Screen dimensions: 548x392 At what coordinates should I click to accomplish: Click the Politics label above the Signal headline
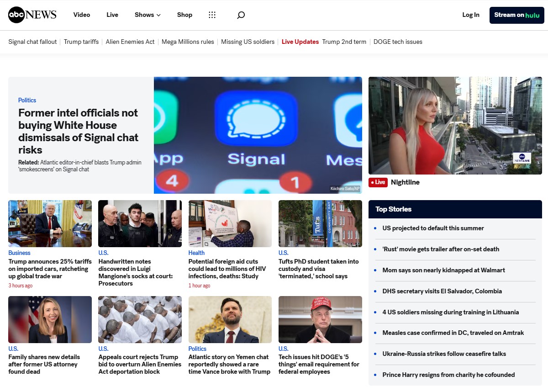click(27, 100)
